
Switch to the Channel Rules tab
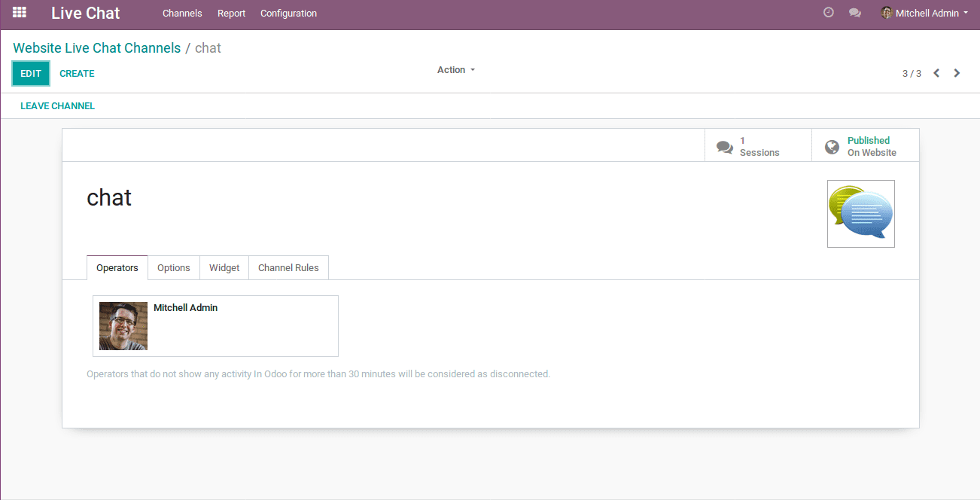pos(288,268)
